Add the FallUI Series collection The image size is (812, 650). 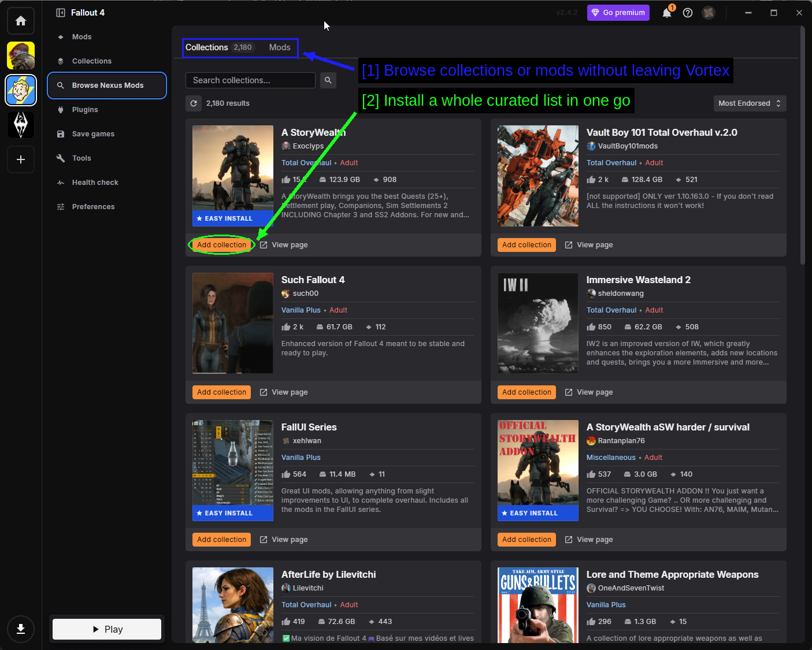[x=221, y=540]
